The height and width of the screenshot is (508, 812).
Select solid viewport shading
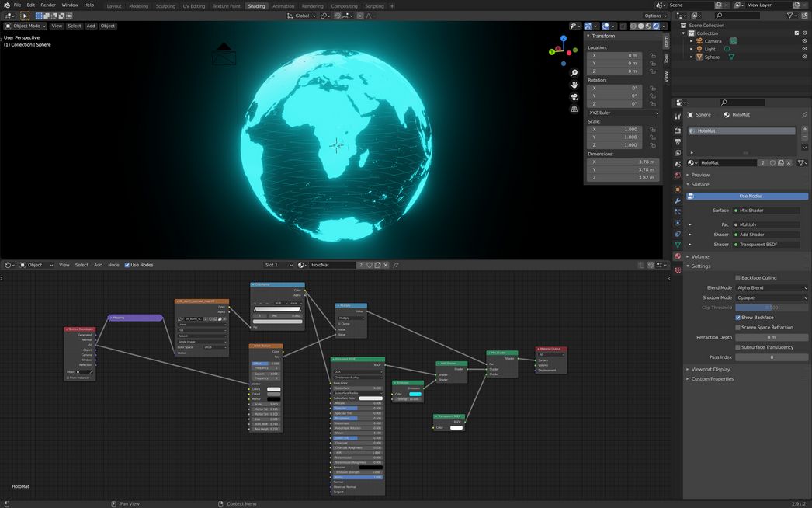[640, 26]
